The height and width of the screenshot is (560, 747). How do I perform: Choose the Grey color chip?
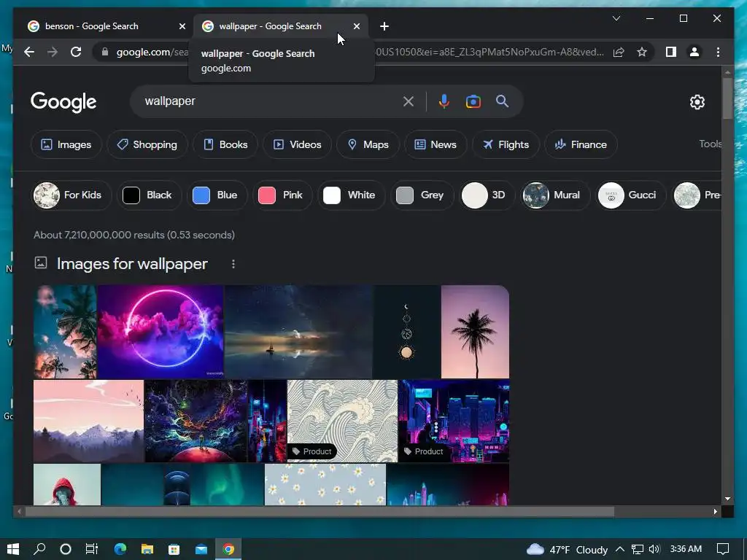point(422,195)
